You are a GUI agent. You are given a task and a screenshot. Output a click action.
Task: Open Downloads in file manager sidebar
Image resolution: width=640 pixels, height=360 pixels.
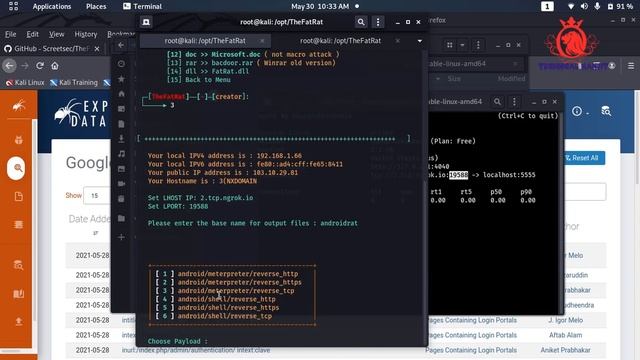point(121,139)
